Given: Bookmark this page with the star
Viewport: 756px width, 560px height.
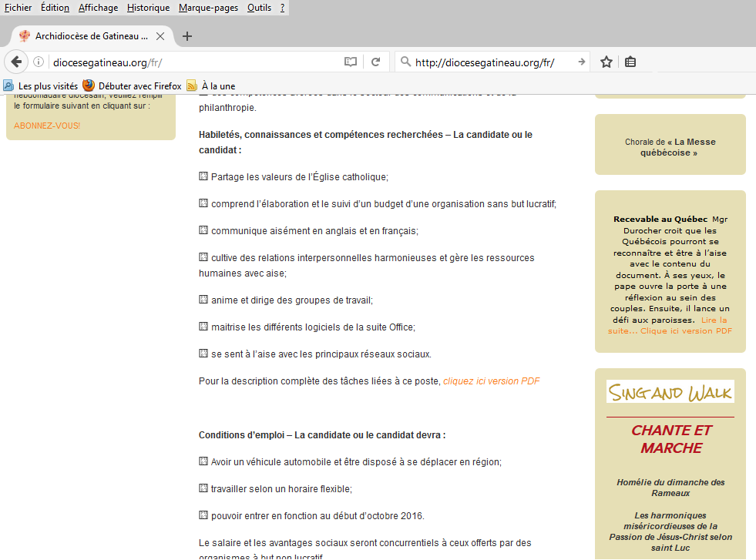Looking at the screenshot, I should point(606,62).
